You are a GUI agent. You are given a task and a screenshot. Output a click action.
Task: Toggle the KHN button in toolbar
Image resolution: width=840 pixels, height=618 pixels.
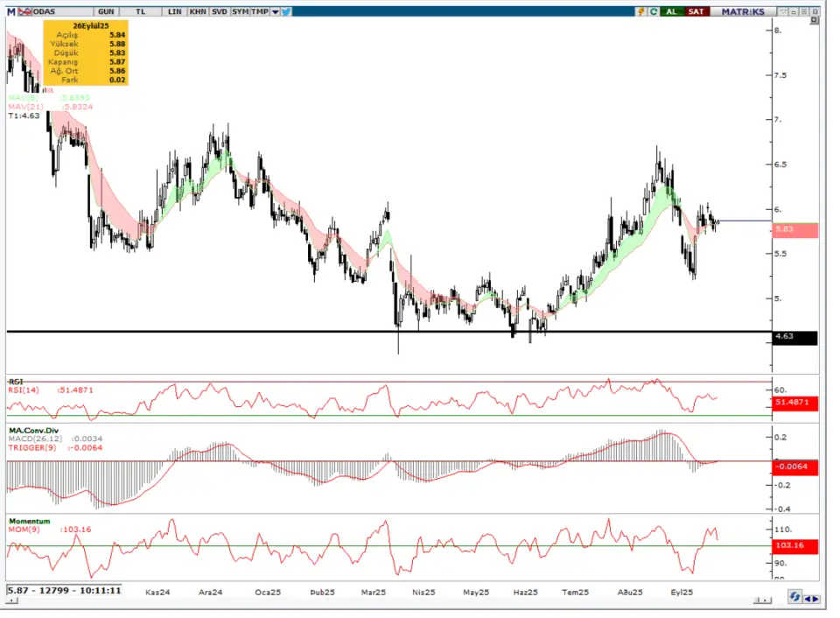tap(196, 11)
